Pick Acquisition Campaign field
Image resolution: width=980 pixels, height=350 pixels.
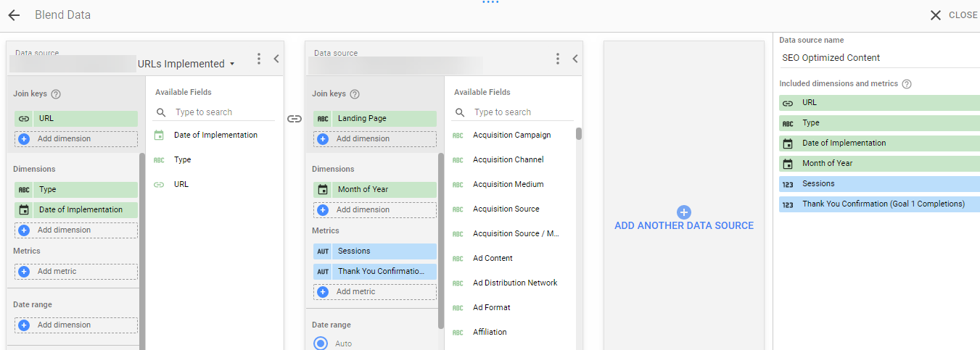point(511,135)
